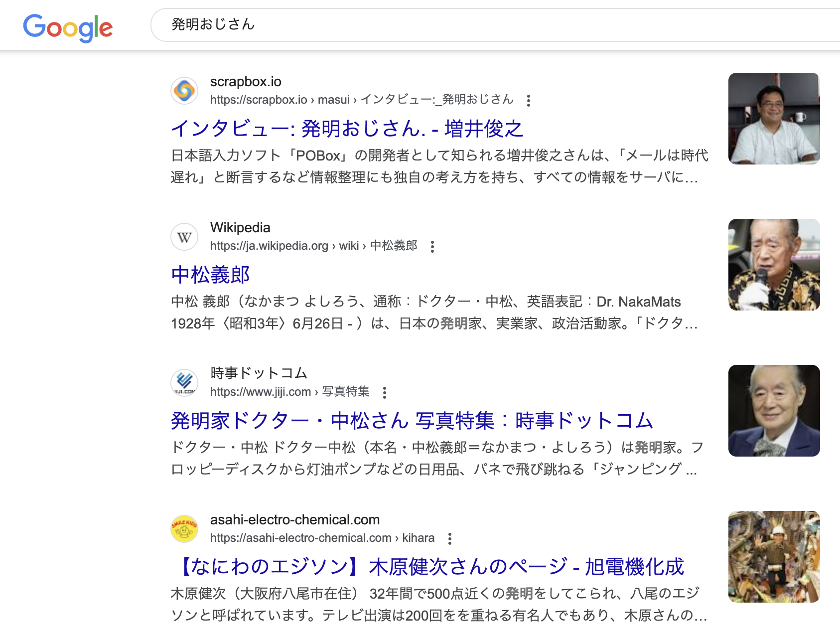Open the jiji.com result thumbnail portrait
Viewport: 840px width, 644px height.
coord(774,411)
